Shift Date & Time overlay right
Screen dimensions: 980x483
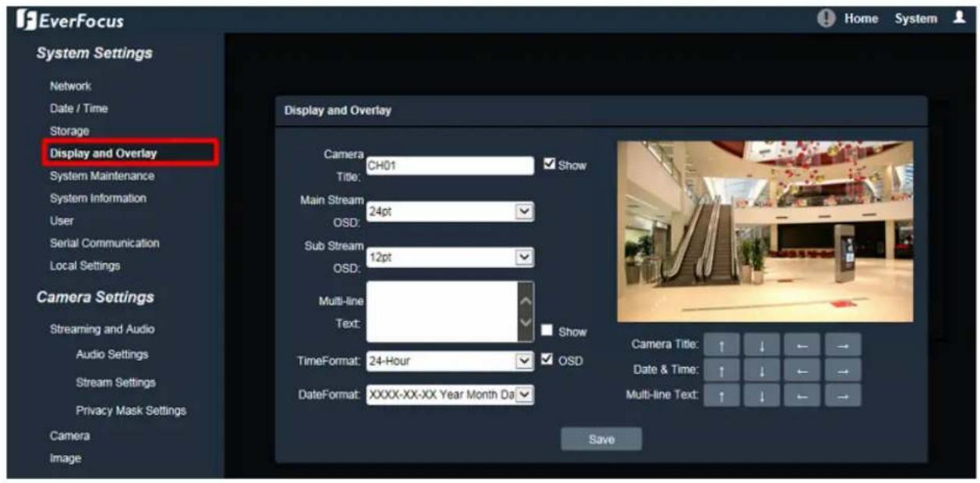coord(843,369)
